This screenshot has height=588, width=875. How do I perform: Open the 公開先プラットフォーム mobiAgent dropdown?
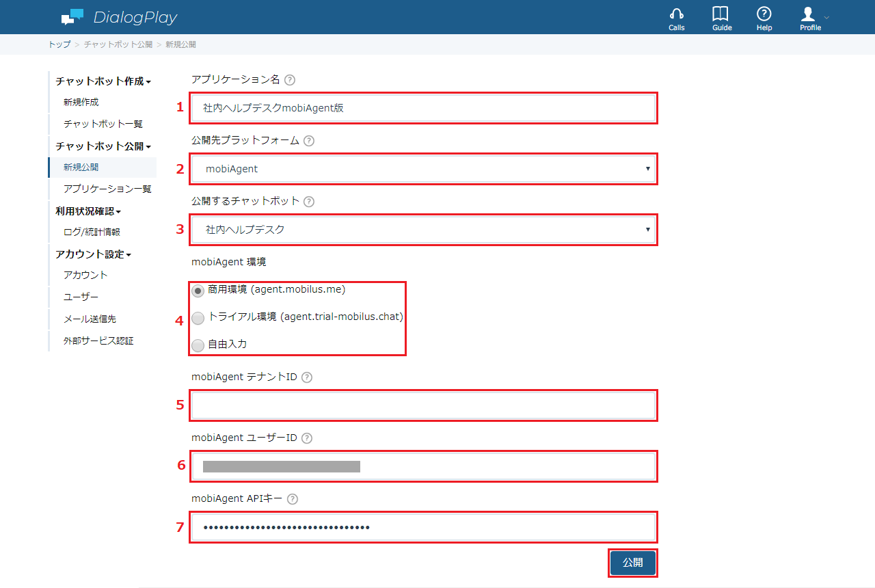(424, 169)
